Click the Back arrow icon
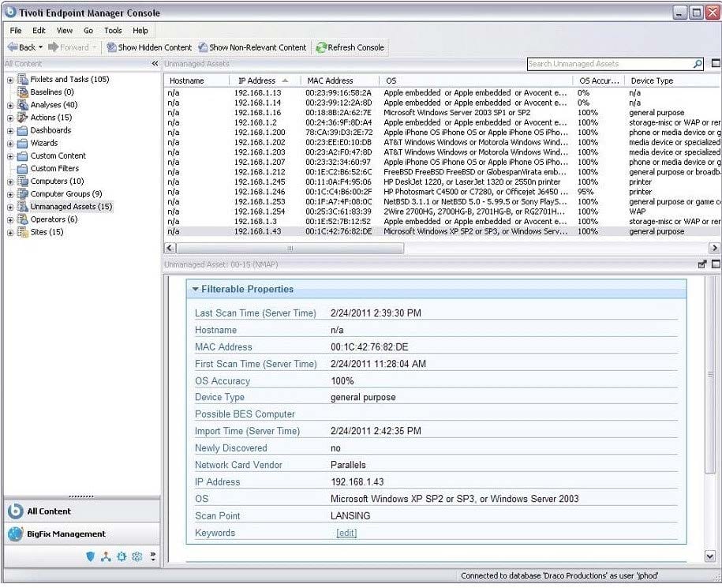The width and height of the screenshot is (722, 588). click(x=13, y=47)
